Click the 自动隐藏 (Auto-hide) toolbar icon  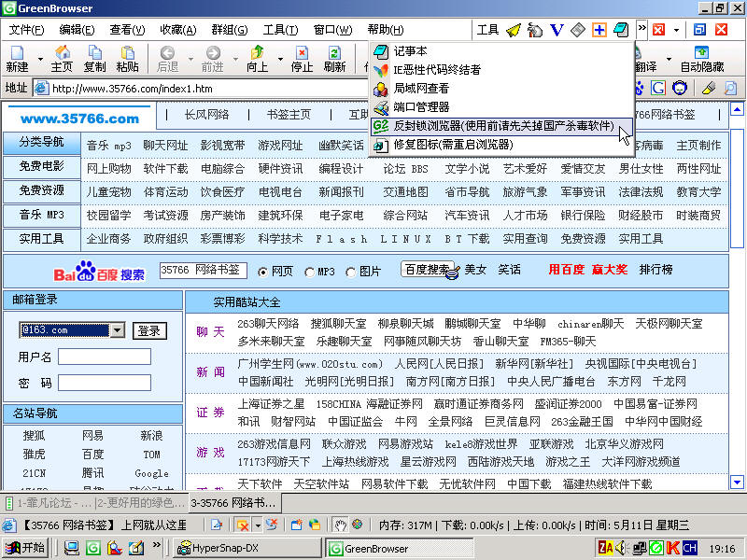[702, 59]
